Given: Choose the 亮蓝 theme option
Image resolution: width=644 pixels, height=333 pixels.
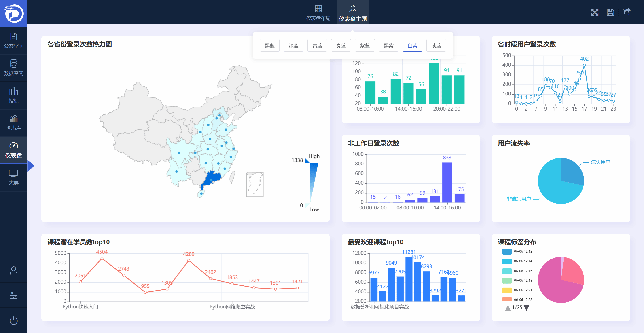Looking at the screenshot, I should (341, 45).
